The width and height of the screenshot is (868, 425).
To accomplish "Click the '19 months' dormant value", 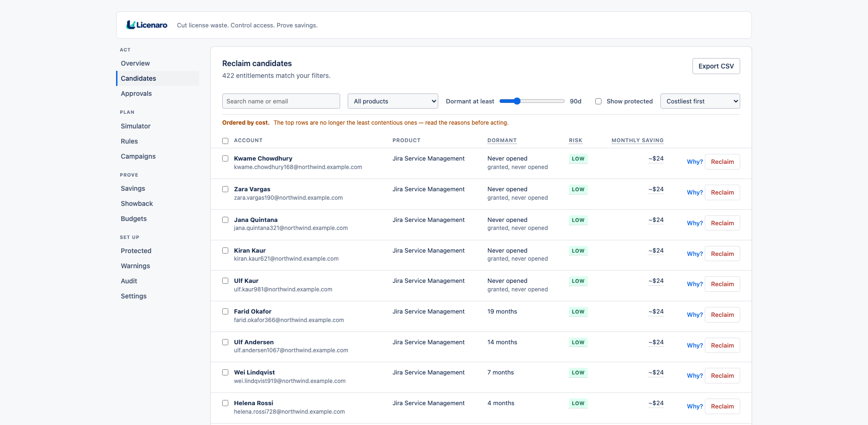I will click(x=502, y=312).
